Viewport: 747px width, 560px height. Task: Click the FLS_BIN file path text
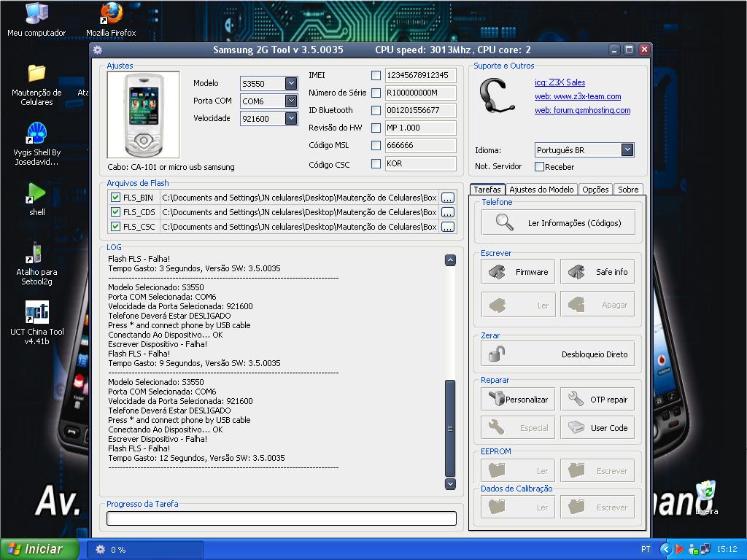tap(299, 198)
